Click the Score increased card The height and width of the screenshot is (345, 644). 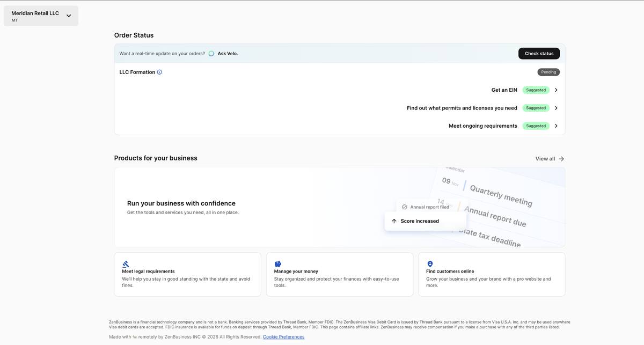(426, 221)
